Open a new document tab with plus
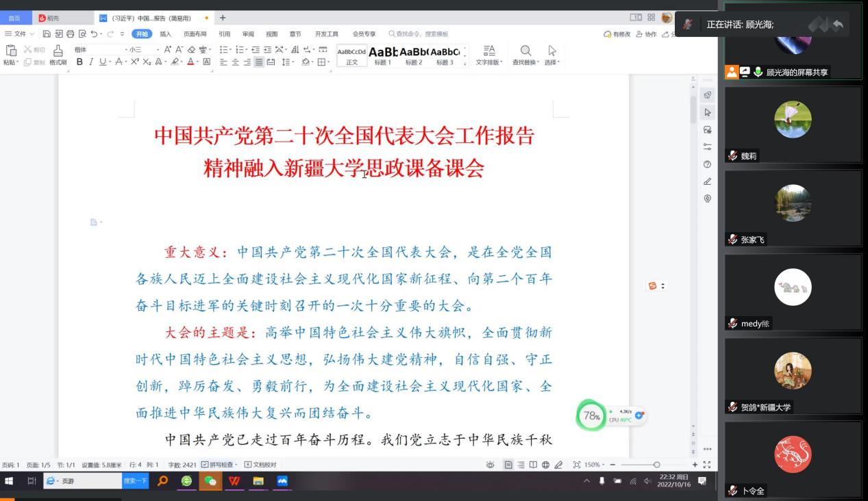Image resolution: width=868 pixels, height=501 pixels. coord(223,18)
